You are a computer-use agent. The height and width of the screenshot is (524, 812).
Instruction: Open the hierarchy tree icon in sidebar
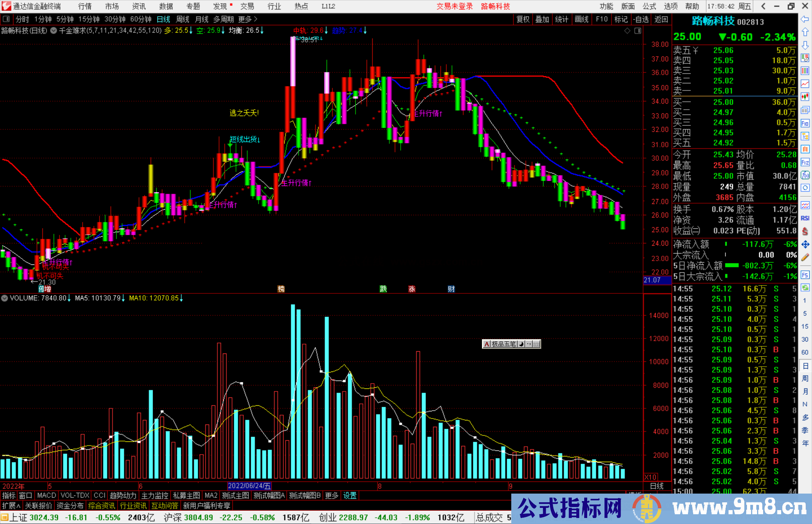pyautogui.click(x=805, y=136)
